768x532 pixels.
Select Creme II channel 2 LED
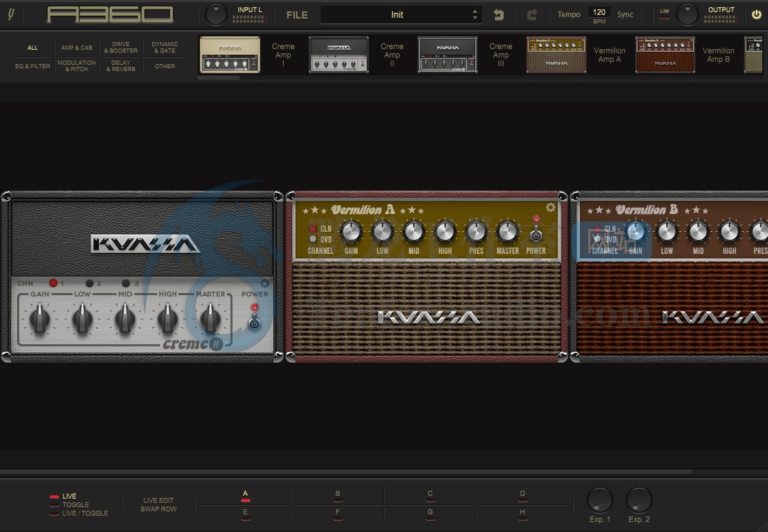pyautogui.click(x=90, y=282)
